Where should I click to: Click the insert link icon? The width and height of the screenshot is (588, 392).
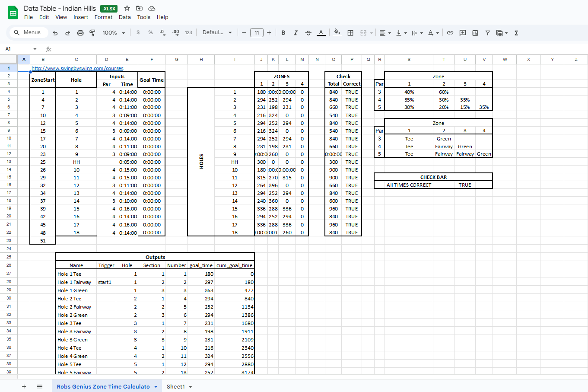click(x=450, y=33)
